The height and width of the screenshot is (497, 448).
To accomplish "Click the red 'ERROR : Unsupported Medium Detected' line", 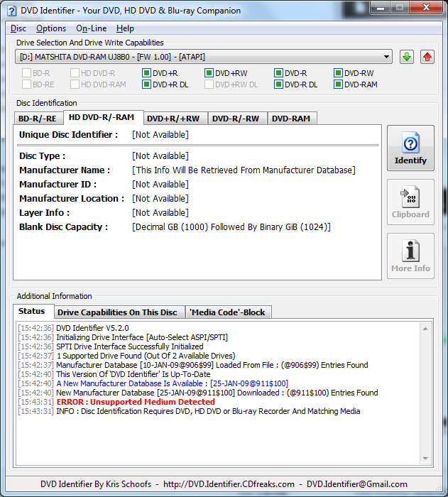I will (136, 402).
